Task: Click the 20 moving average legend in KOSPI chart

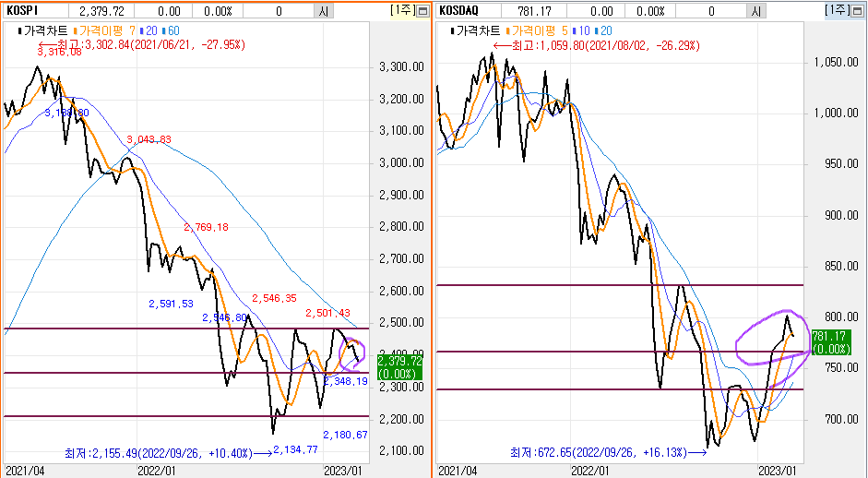Action: pos(149,31)
